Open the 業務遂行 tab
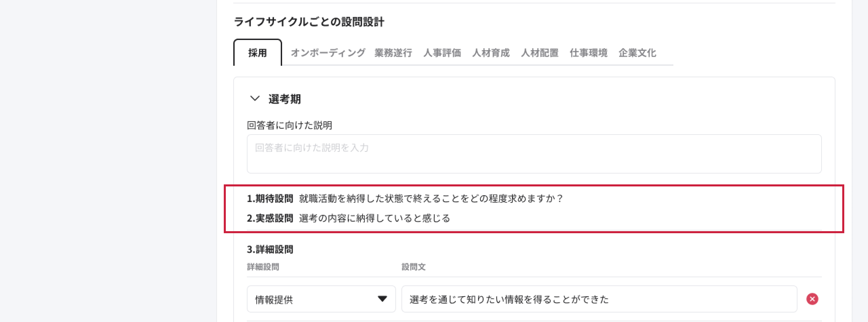This screenshot has height=322, width=868. (x=393, y=53)
